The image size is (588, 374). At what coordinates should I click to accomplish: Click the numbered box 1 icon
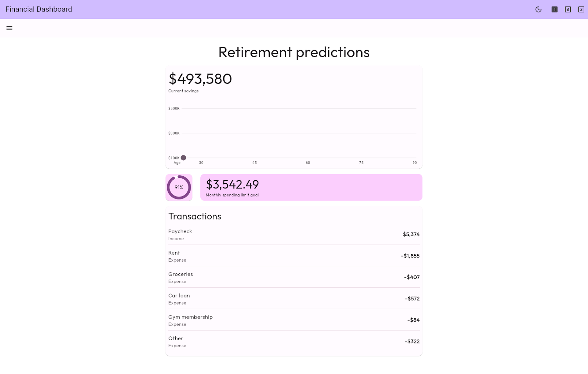coord(555,10)
